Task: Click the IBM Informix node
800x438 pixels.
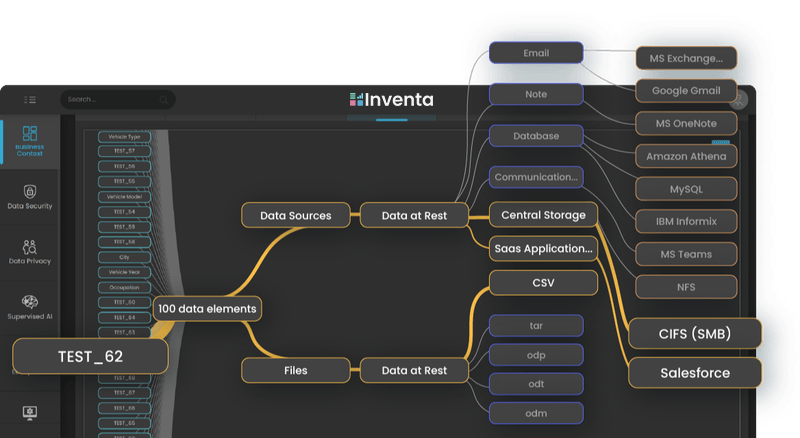Action: [x=686, y=222]
